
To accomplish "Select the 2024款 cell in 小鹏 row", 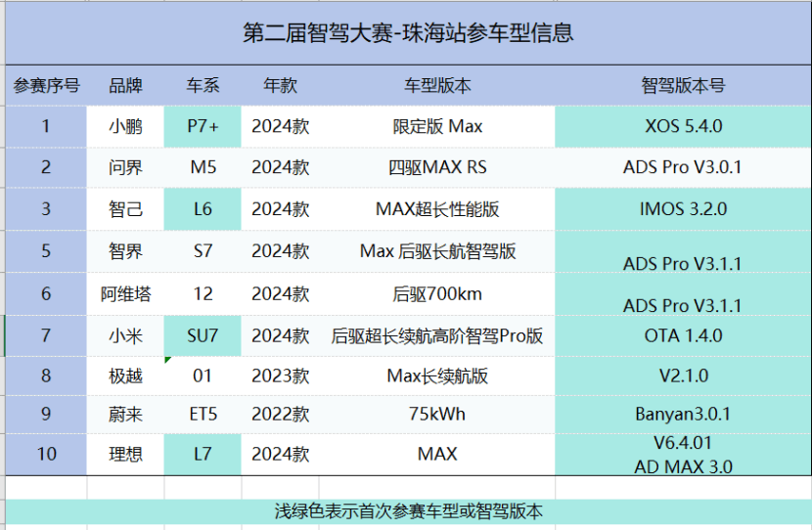I will [x=280, y=127].
